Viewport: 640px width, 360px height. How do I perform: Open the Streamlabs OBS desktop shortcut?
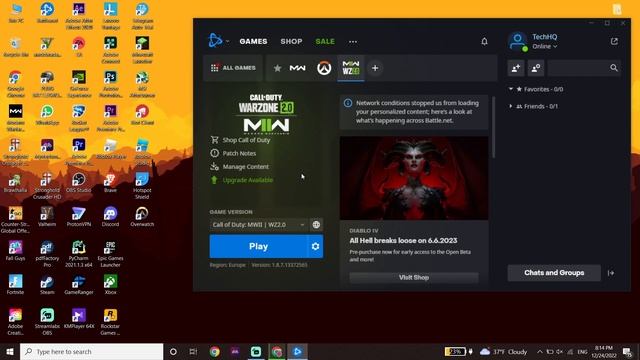47,322
